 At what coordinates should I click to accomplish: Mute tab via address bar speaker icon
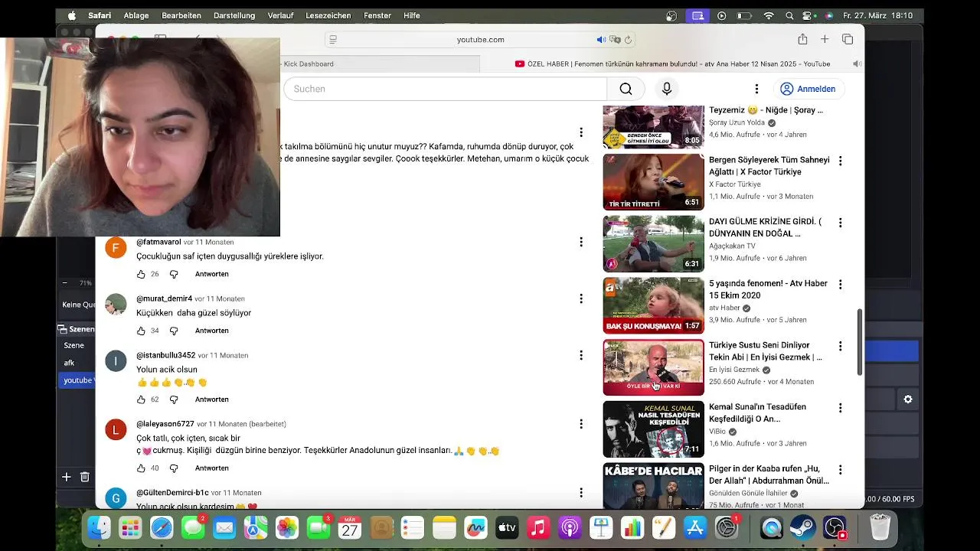(601, 40)
